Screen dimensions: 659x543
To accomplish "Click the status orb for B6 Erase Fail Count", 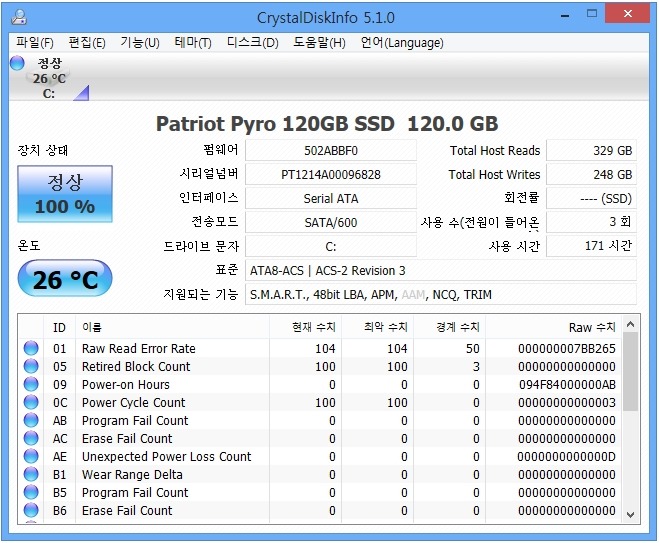I will (x=31, y=510).
